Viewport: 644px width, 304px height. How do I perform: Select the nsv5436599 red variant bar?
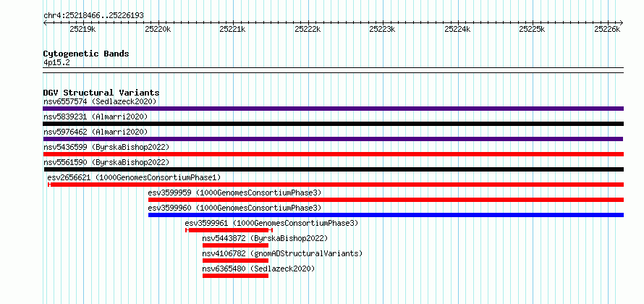333,154
